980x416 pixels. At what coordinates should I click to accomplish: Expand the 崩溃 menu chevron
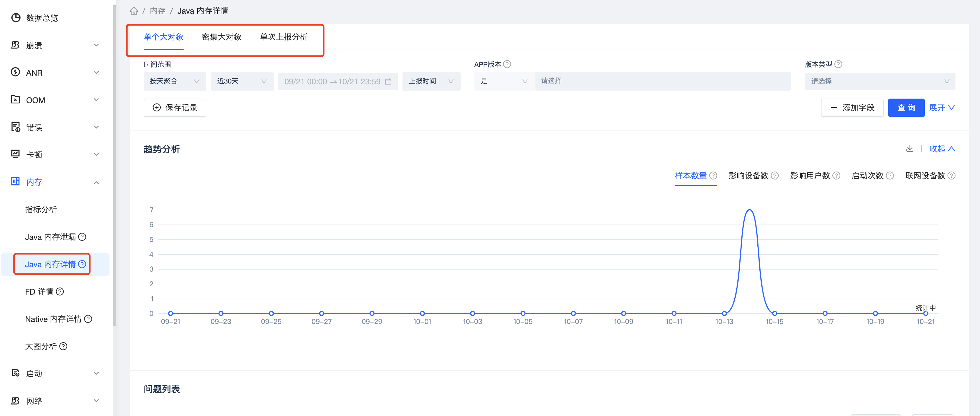pyautogui.click(x=96, y=45)
